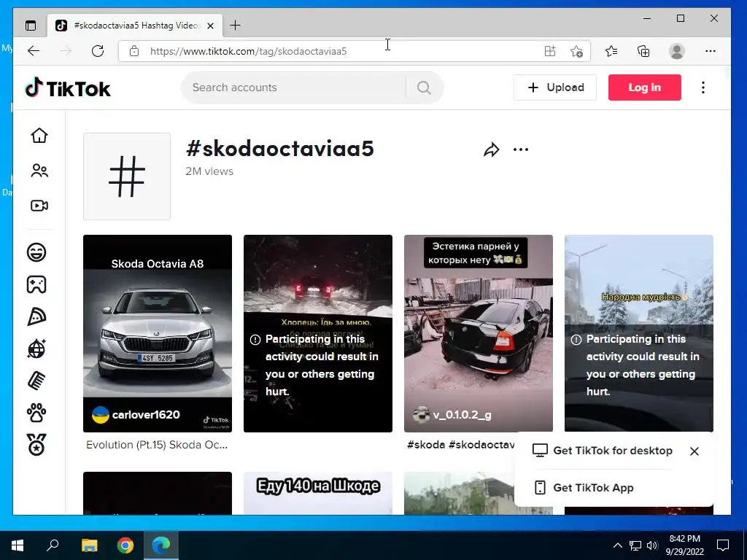The height and width of the screenshot is (560, 747).
Task: Select the Dance globe sparkle category icon
Action: 36,349
